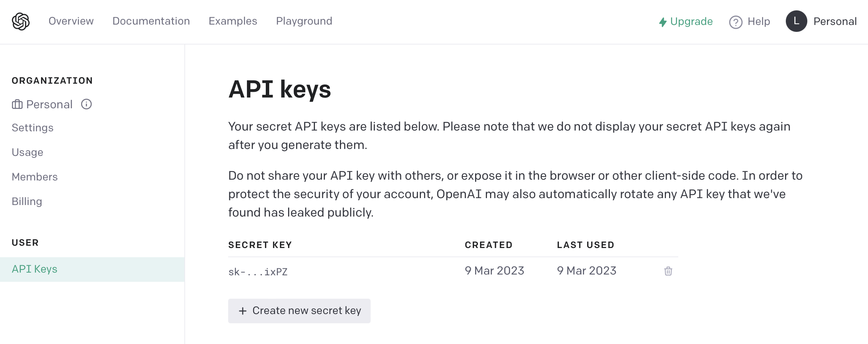Click the info icon beside Personal organization
The image size is (868, 344).
(x=86, y=104)
